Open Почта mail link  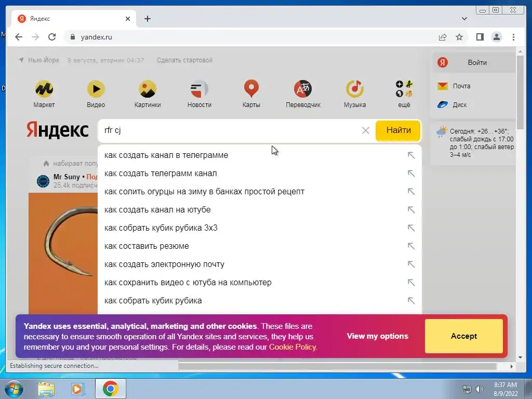(x=454, y=86)
